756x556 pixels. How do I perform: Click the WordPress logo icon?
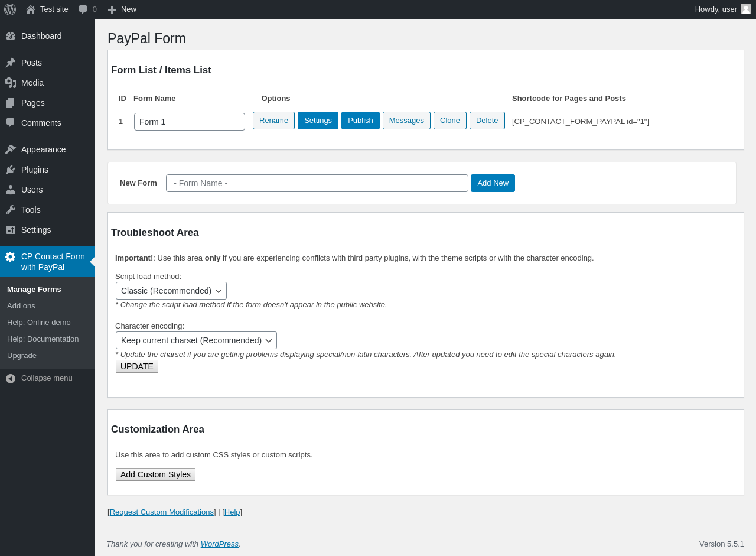(10, 9)
